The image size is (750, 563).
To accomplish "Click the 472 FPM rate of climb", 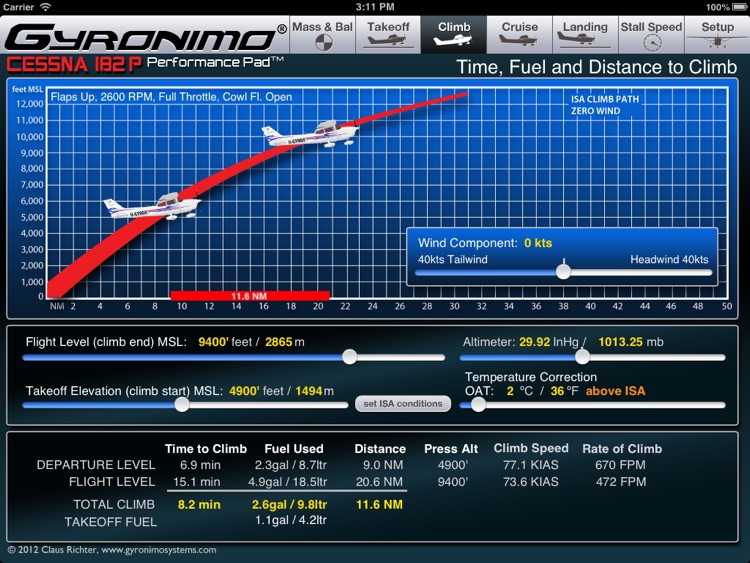I will point(621,482).
